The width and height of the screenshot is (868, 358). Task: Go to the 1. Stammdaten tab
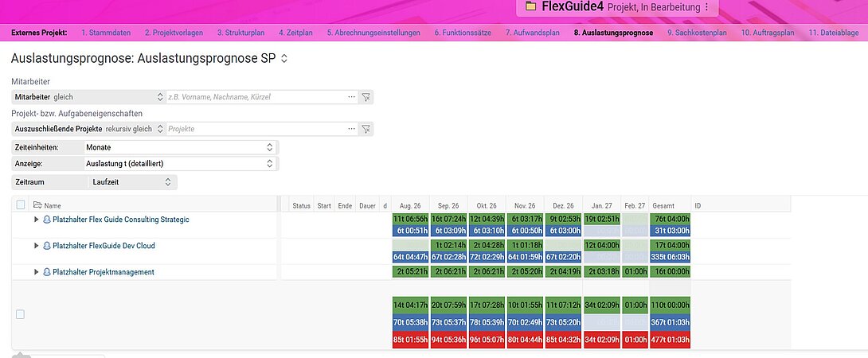pos(106,33)
